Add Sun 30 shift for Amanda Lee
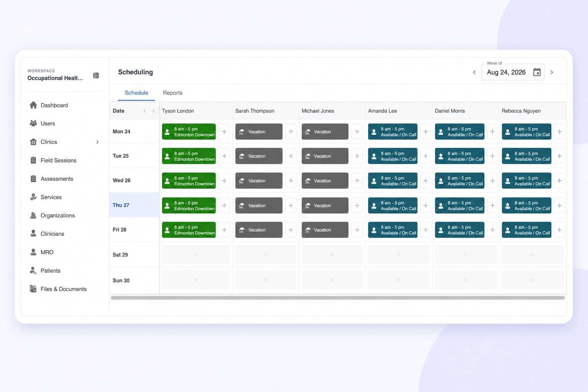The height and width of the screenshot is (392, 588). [399, 280]
